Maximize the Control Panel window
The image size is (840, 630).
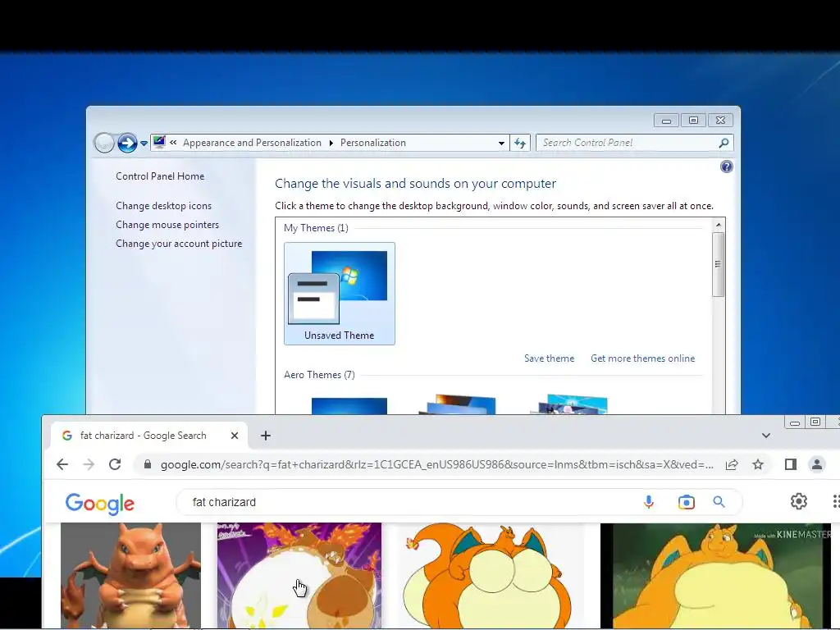point(693,121)
